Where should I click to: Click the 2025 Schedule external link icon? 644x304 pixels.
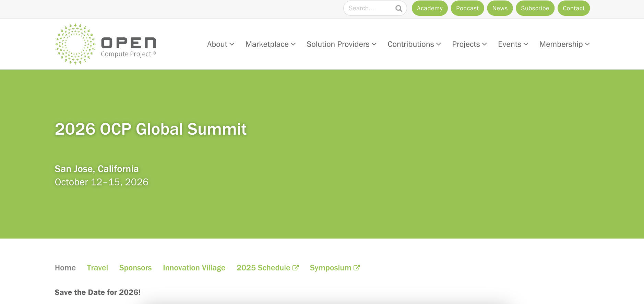[x=296, y=268]
